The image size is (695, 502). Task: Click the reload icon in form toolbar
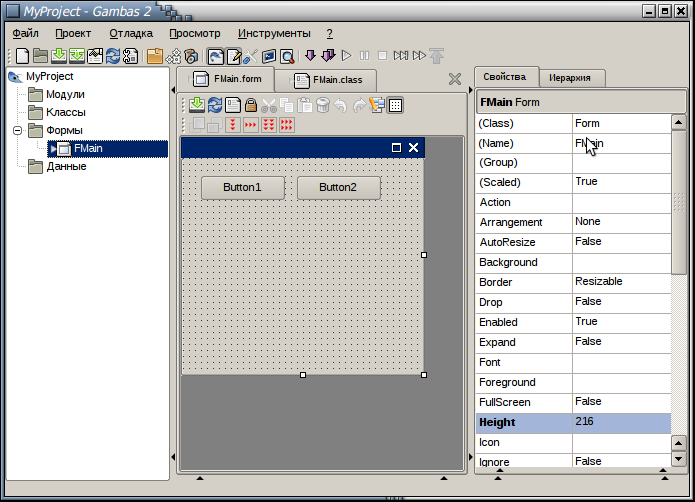click(x=214, y=105)
